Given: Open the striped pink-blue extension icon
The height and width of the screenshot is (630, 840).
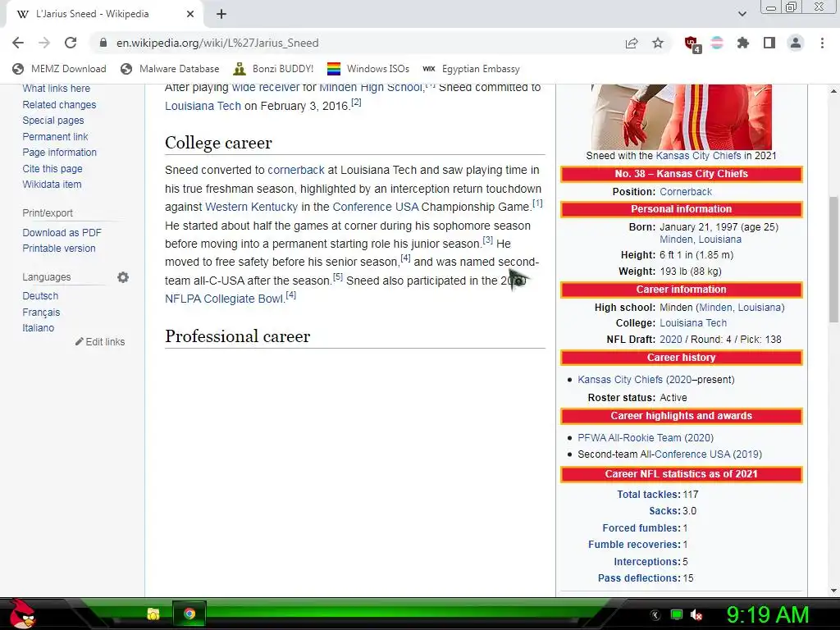Looking at the screenshot, I should 717,43.
